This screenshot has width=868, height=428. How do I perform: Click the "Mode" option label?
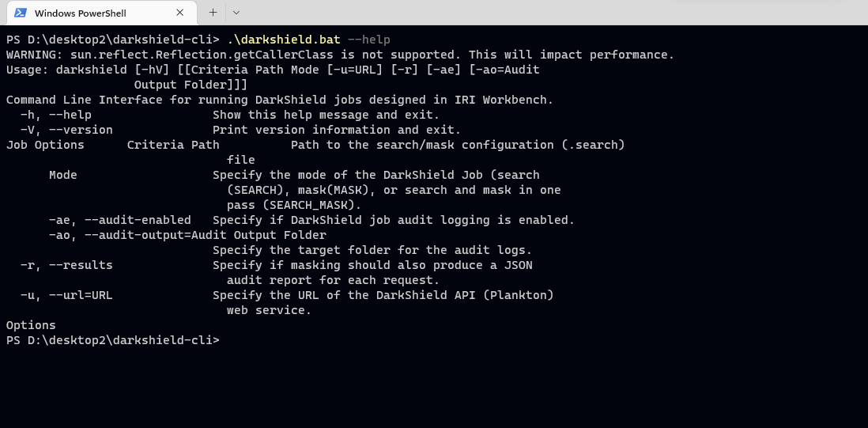click(x=63, y=175)
